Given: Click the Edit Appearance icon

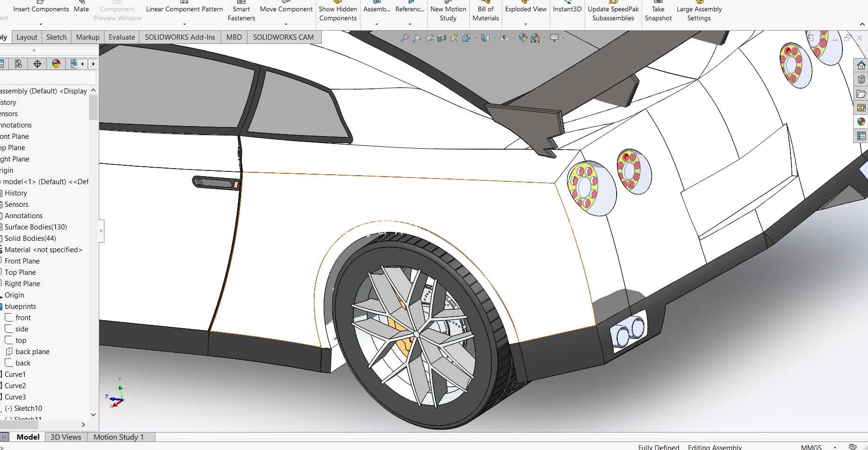Looking at the screenshot, I should pyautogui.click(x=523, y=38).
